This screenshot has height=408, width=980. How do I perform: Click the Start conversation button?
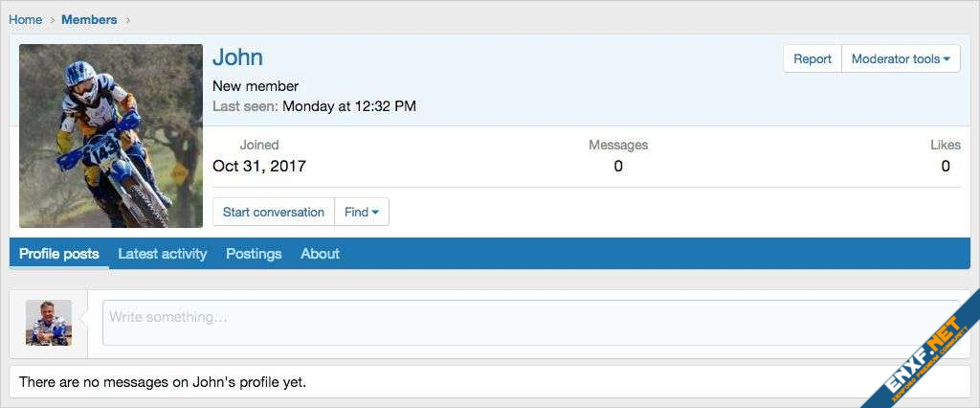click(x=274, y=212)
